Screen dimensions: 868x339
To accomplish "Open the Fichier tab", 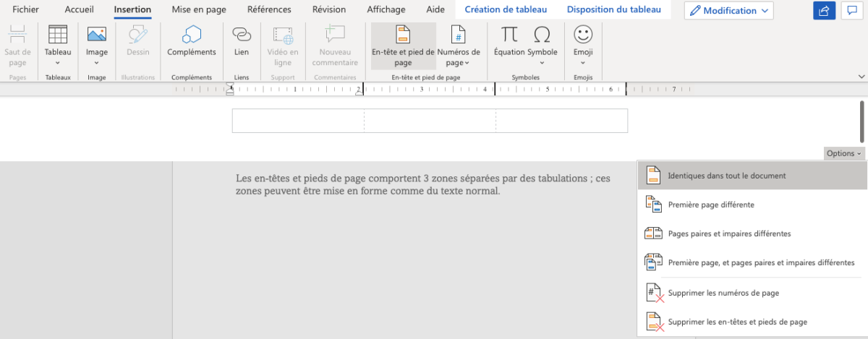I will (x=26, y=10).
